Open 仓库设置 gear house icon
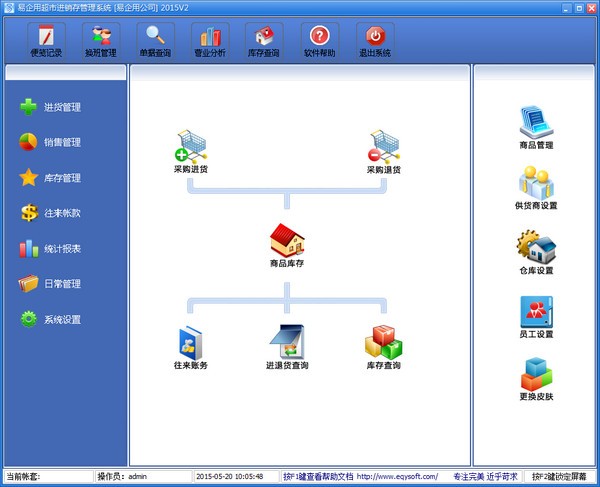Image resolution: width=600 pixels, height=487 pixels. click(536, 252)
